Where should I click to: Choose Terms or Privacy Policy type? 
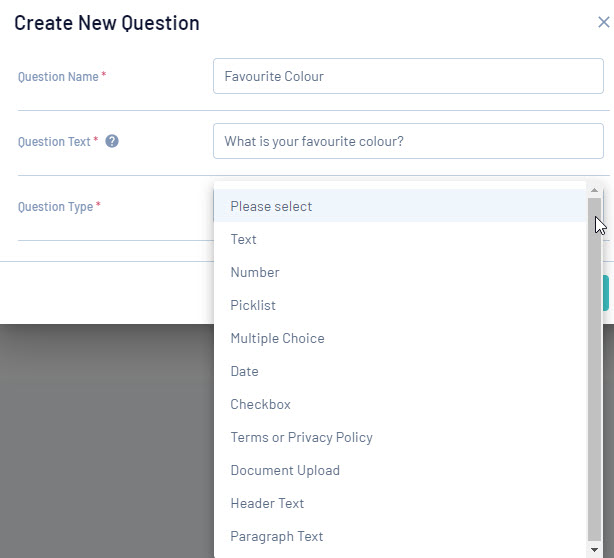click(x=301, y=437)
